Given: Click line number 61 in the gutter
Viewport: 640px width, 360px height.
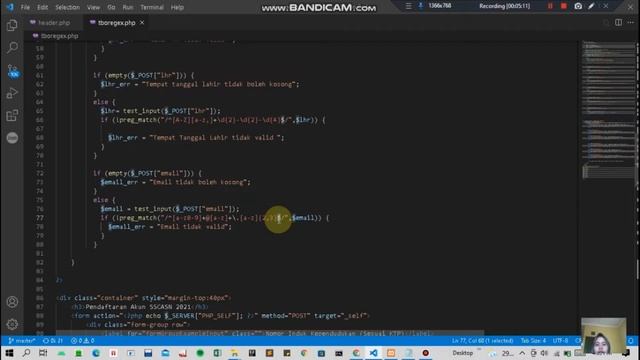Looking at the screenshot, I should tap(40, 76).
